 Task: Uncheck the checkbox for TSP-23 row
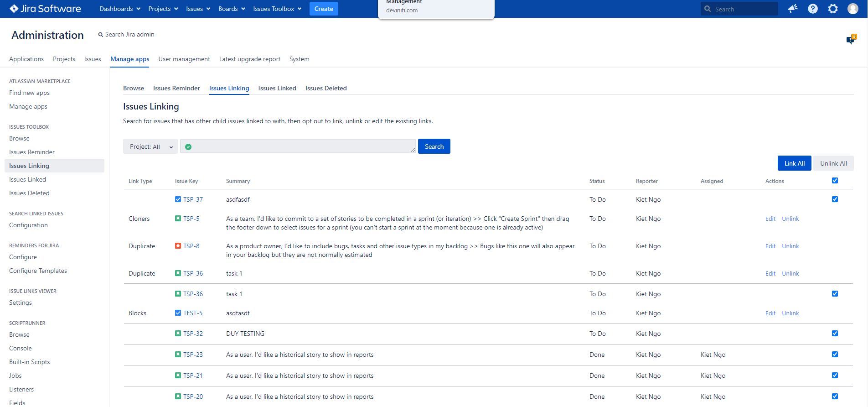835,355
